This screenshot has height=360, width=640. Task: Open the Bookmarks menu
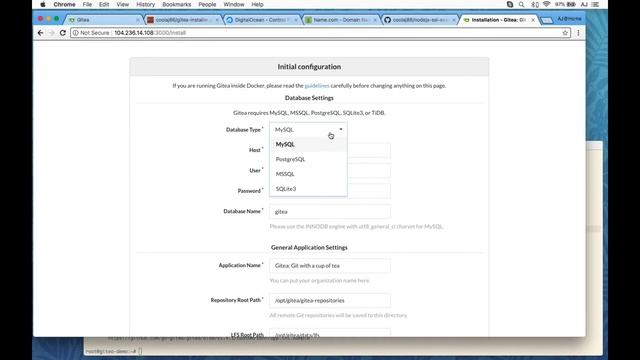click(176, 4)
